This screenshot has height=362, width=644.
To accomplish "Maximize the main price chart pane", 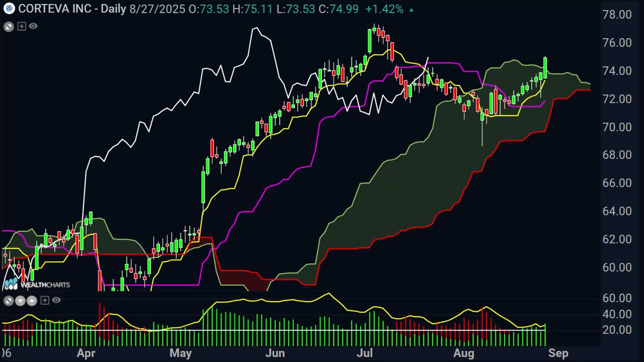I will pyautogui.click(x=9, y=26).
